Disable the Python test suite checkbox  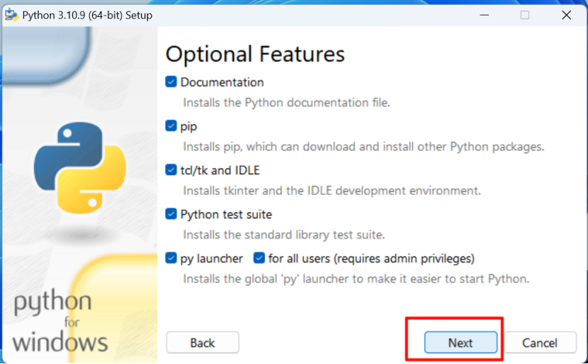[x=171, y=214]
